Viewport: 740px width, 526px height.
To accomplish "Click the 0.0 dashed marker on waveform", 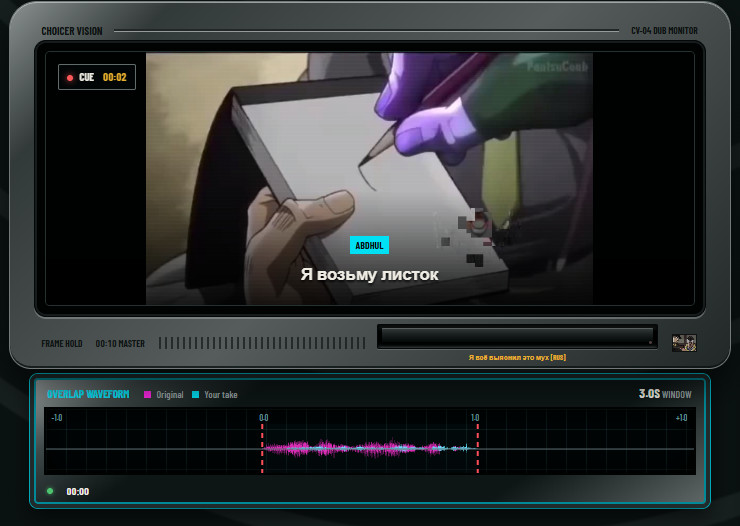I will (262, 448).
